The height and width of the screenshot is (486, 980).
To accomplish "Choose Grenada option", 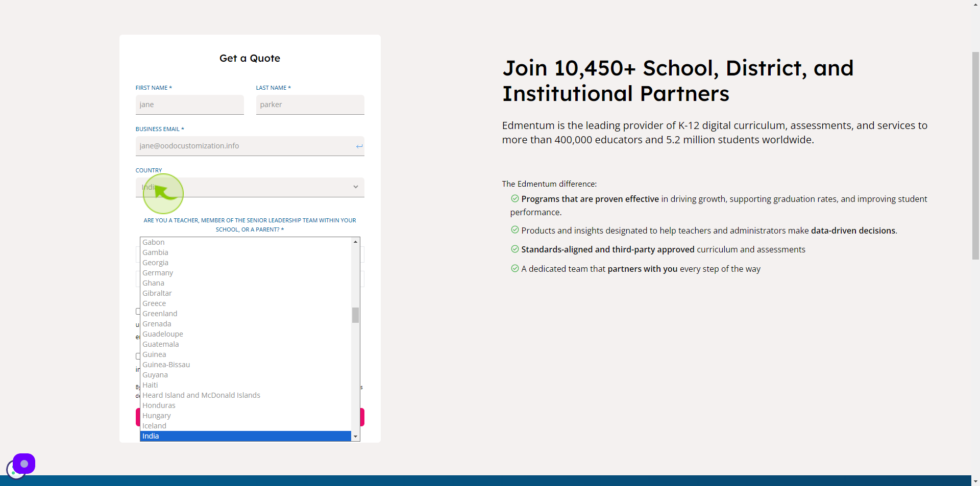I will click(x=246, y=324).
